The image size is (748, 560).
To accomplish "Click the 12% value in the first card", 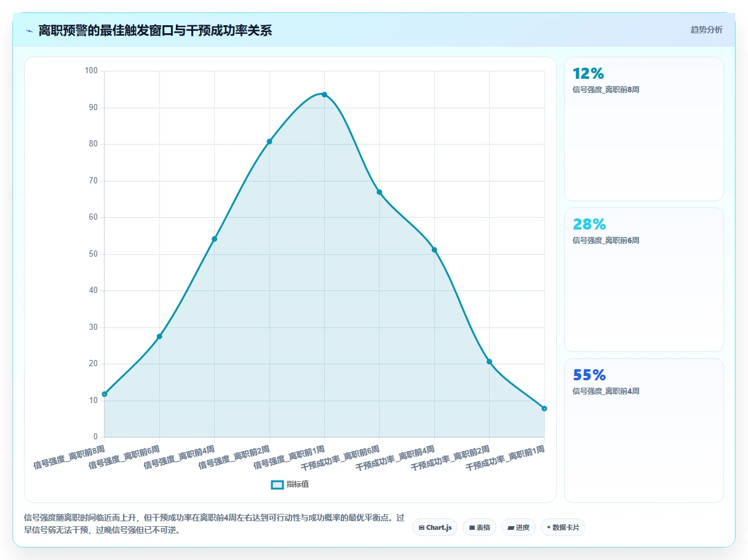I will tap(589, 74).
